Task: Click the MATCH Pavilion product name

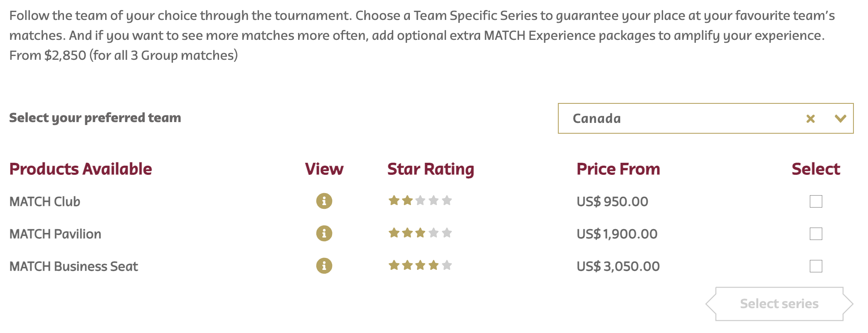Action: coord(55,234)
